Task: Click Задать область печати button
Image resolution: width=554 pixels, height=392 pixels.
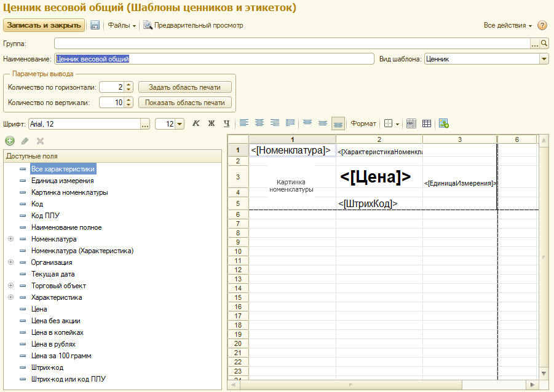Action: 185,87
